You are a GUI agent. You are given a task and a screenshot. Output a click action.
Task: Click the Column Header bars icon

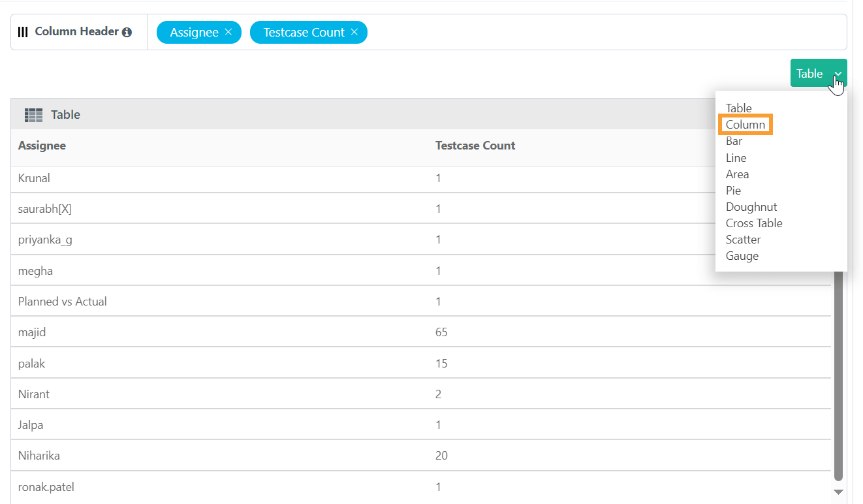pyautogui.click(x=23, y=32)
